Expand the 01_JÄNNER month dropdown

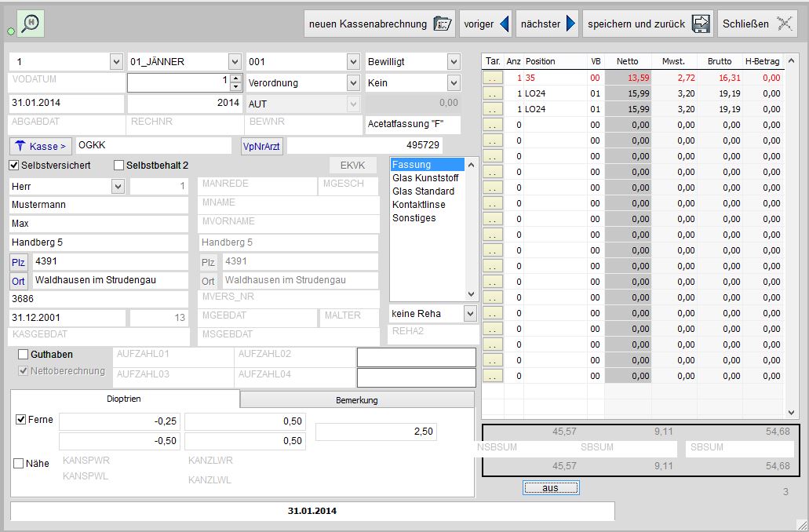pos(235,61)
